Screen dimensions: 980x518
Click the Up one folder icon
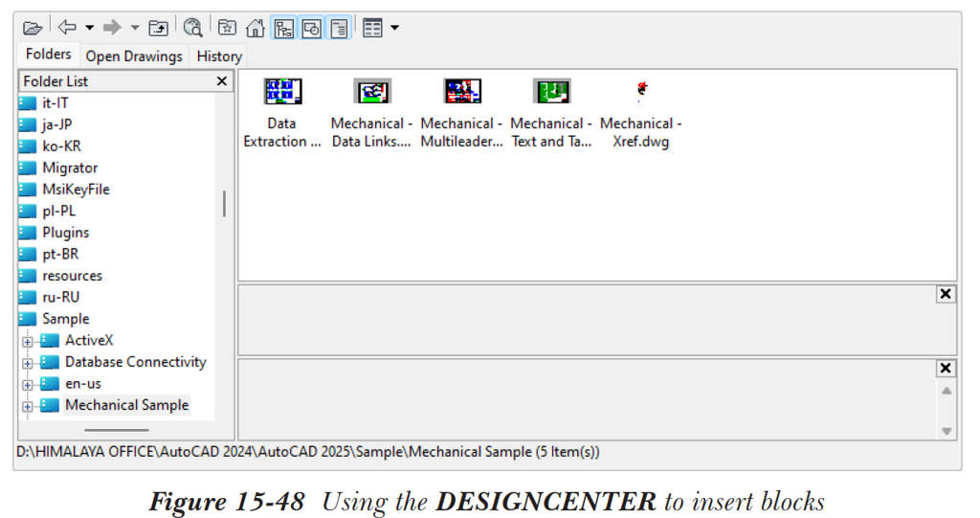pos(158,28)
